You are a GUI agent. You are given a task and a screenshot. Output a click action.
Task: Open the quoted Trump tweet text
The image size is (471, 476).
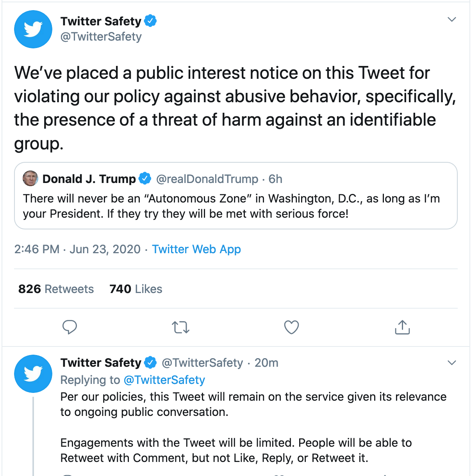[231, 206]
